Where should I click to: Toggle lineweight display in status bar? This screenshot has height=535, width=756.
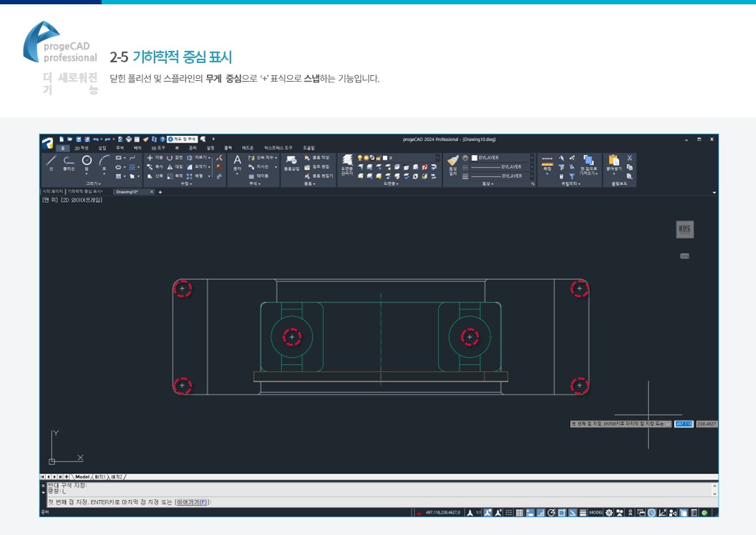point(583,513)
